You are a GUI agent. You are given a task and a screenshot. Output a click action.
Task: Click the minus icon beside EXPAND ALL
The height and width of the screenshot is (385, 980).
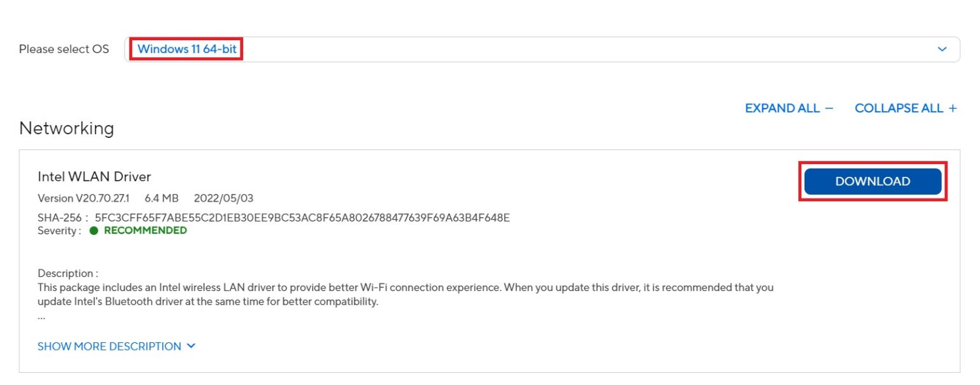click(x=829, y=108)
